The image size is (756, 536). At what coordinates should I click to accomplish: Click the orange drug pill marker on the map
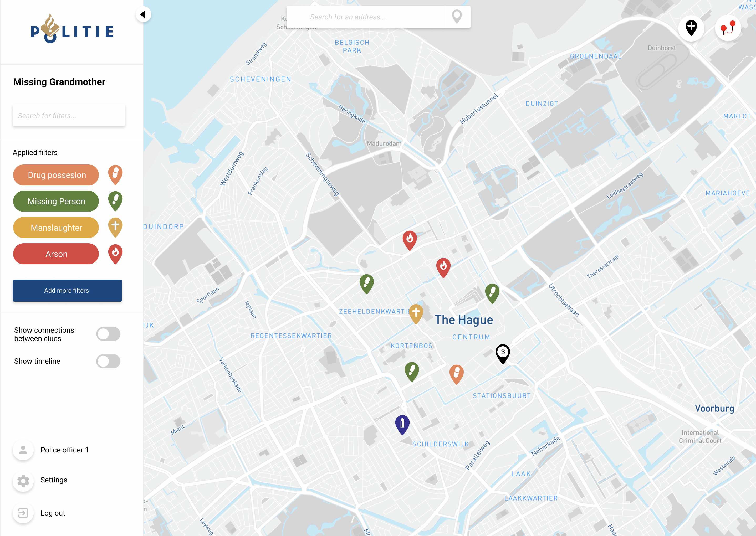point(456,373)
